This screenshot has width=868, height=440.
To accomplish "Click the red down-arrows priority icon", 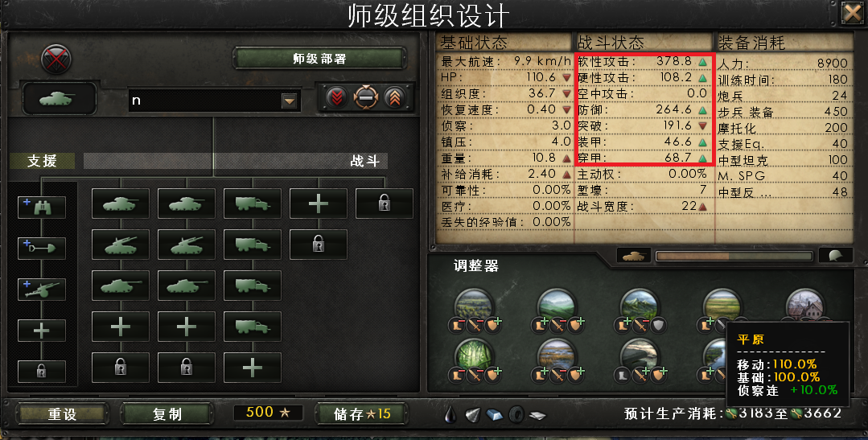I will pos(336,98).
